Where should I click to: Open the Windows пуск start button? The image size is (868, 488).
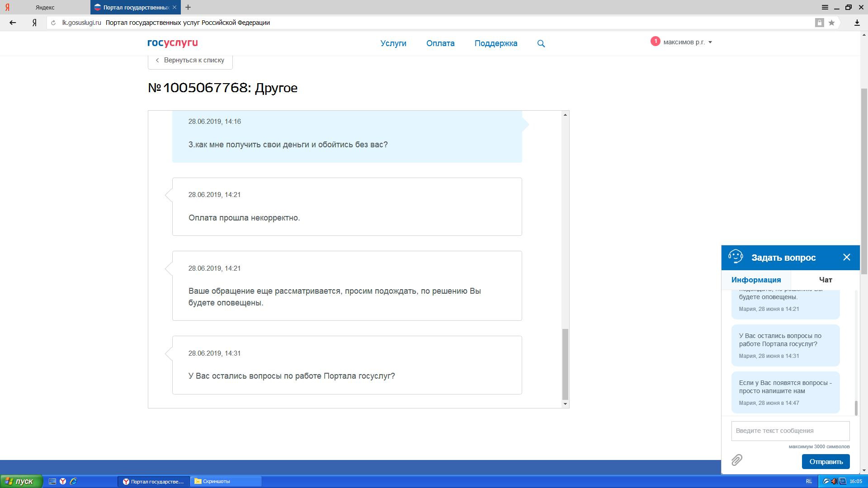(21, 481)
